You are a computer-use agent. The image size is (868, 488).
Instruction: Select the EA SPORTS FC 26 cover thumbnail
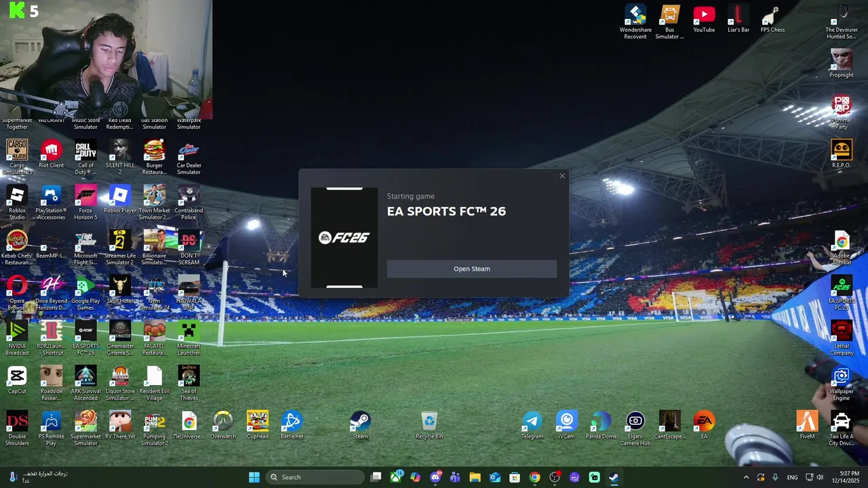point(344,237)
